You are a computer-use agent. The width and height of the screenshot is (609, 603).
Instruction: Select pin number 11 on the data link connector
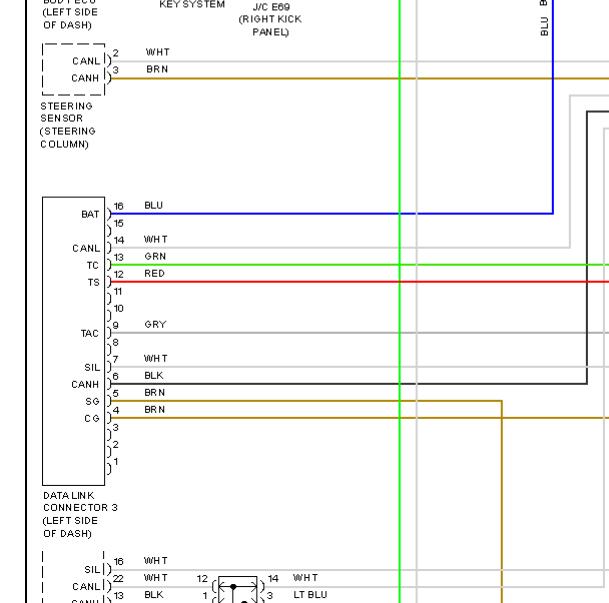[x=118, y=291]
